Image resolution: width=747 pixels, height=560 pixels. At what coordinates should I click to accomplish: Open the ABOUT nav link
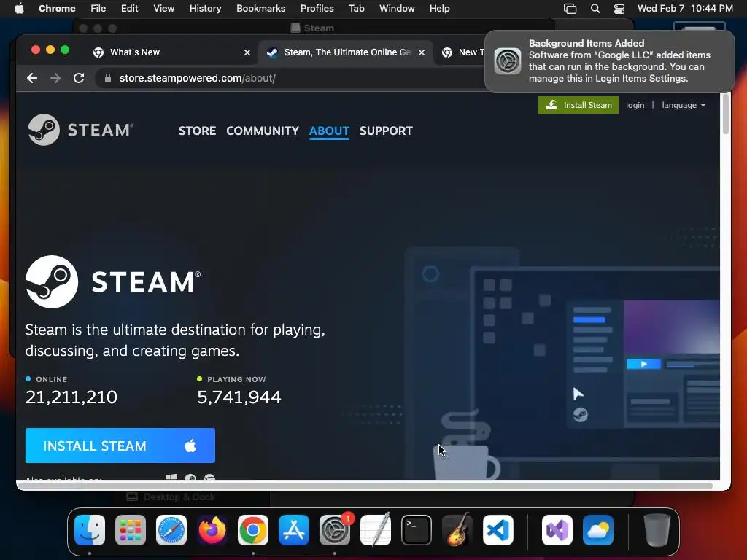329,131
